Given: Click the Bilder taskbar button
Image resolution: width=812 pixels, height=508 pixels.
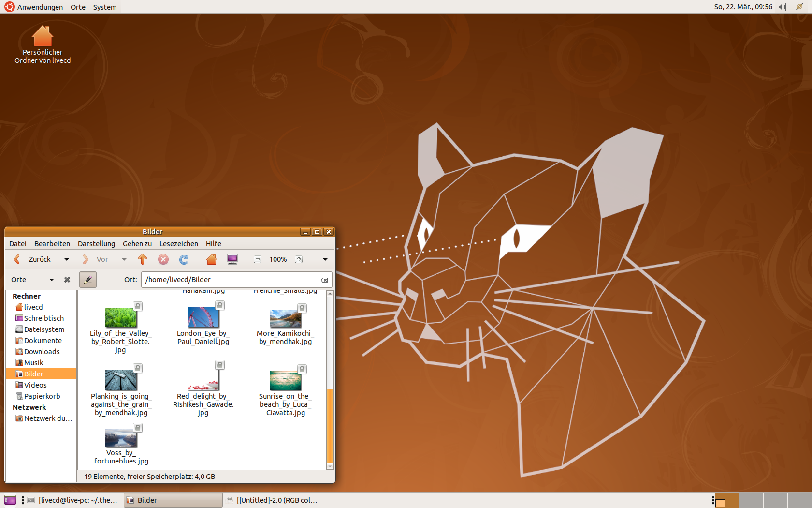Looking at the screenshot, I should click(x=173, y=500).
